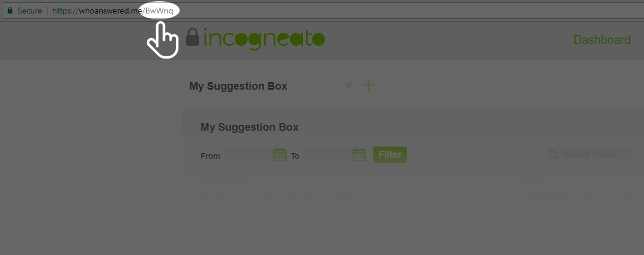The width and height of the screenshot is (644, 255).
Task: Expand the My Suggestion Box dropdown arrow
Action: point(348,86)
